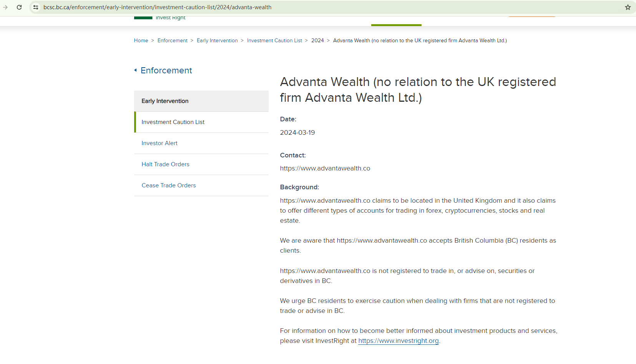Image resolution: width=636 pixels, height=364 pixels.
Task: Open Enforcement in the breadcrumb trail
Action: click(173, 41)
